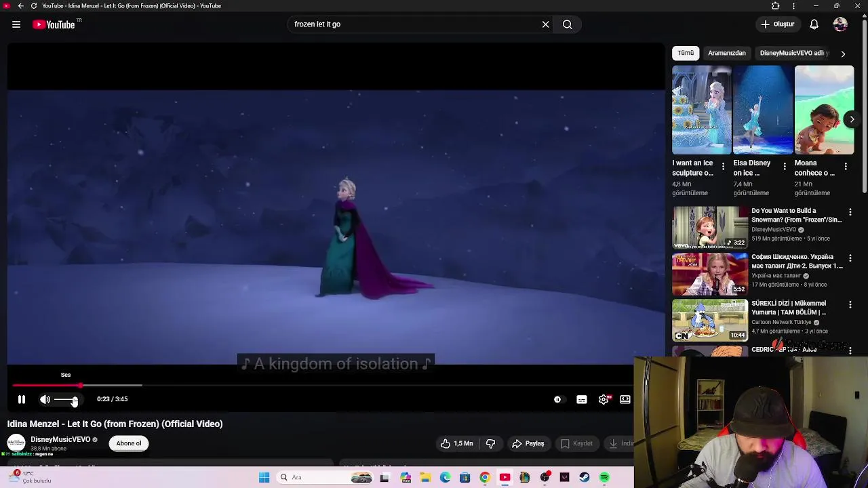The width and height of the screenshot is (868, 488).
Task: Open OBS Studio from the taskbar
Action: click(545, 477)
